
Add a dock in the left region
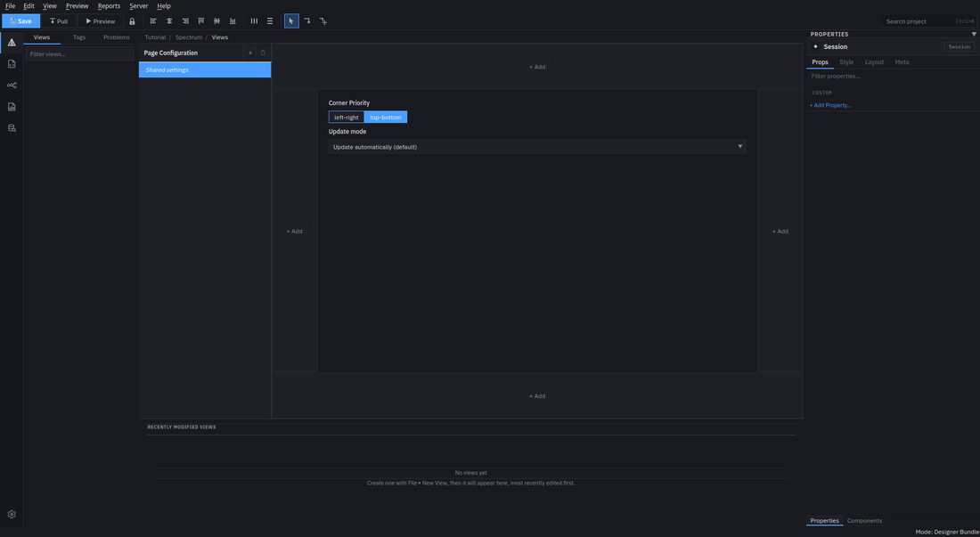point(294,232)
